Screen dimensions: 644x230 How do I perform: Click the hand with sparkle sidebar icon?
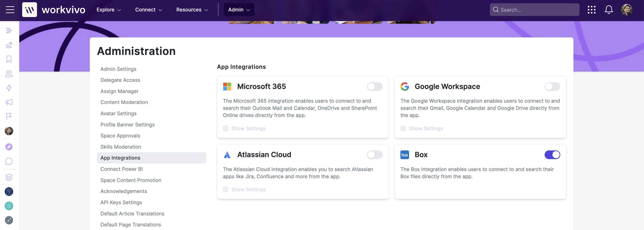pos(9,45)
